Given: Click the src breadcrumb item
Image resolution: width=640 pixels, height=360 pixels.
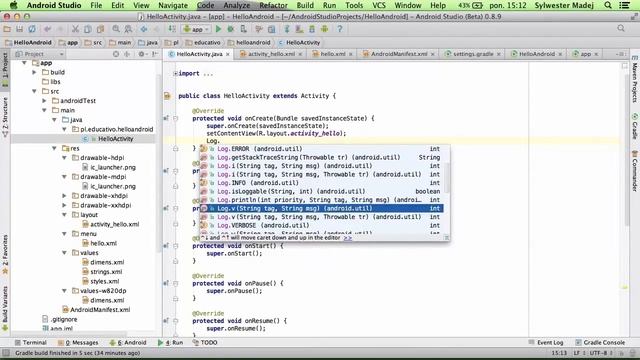Looking at the screenshot, I should tap(93, 42).
